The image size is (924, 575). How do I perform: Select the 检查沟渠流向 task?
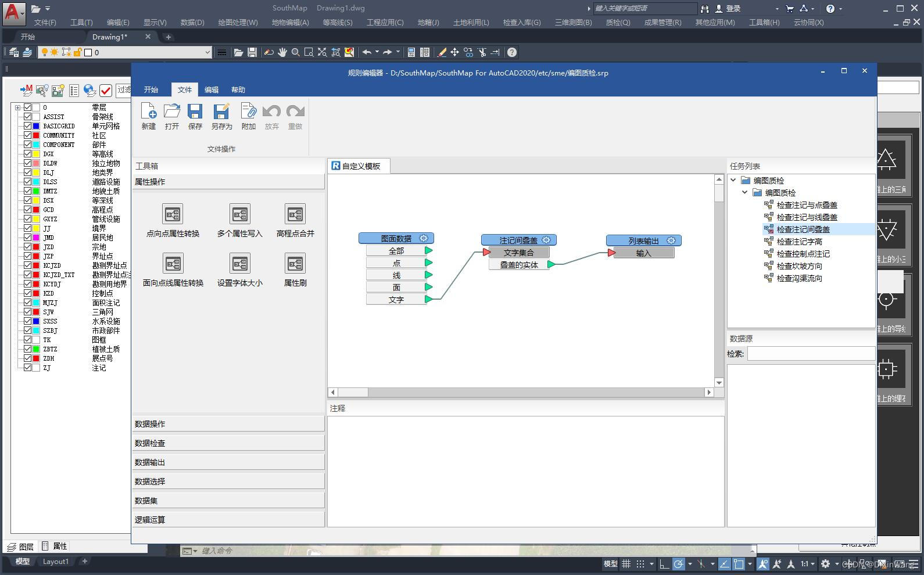point(799,278)
